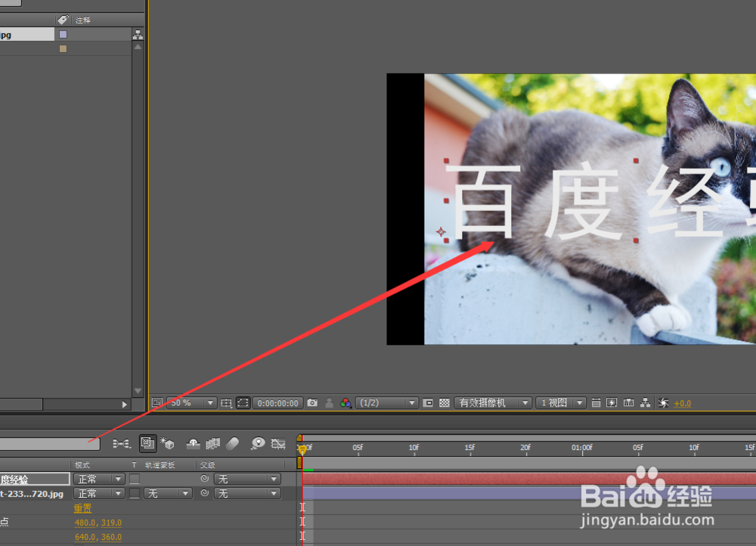Click project panel scroll right arrow

click(125, 404)
